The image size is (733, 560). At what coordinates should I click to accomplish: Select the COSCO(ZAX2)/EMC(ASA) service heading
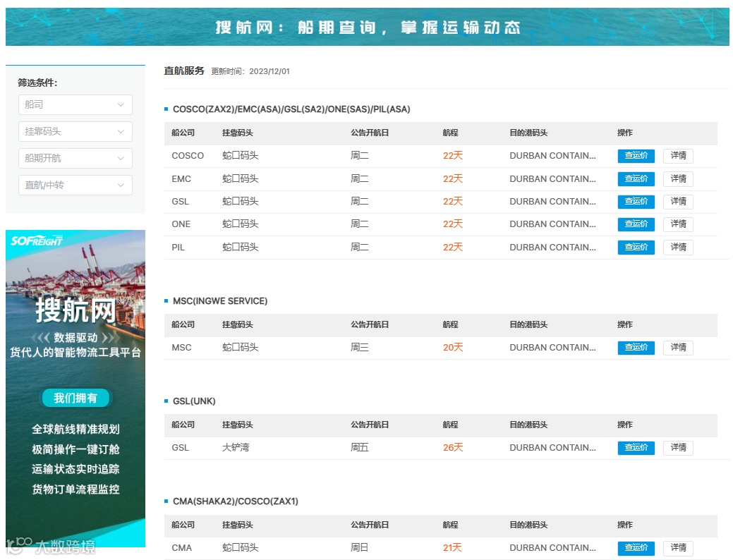click(291, 109)
